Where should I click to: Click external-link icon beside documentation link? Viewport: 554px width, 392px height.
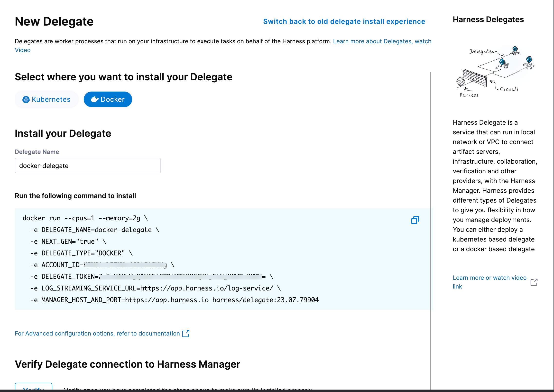(x=186, y=333)
